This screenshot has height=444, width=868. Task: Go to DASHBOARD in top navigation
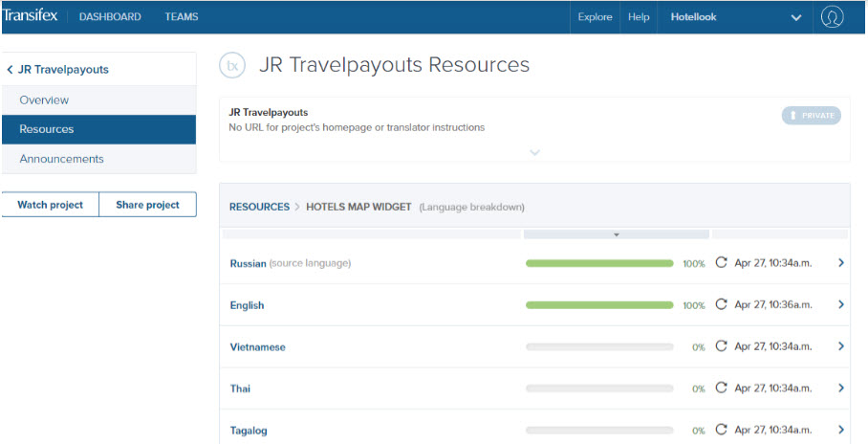pyautogui.click(x=110, y=17)
